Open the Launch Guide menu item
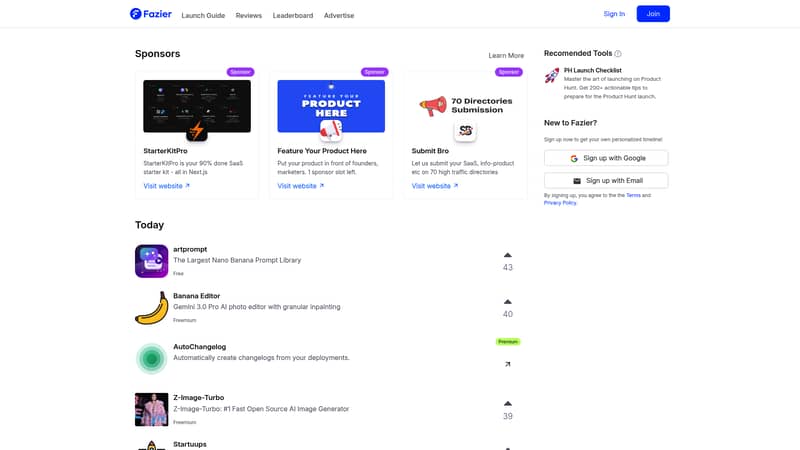 203,15
